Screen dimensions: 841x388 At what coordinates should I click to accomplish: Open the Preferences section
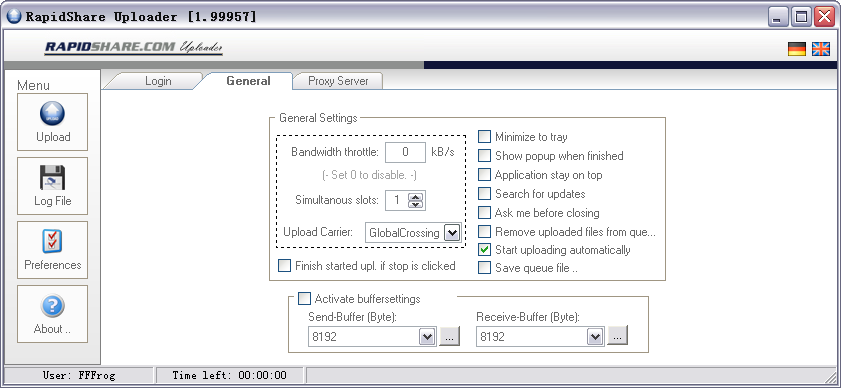(x=53, y=250)
